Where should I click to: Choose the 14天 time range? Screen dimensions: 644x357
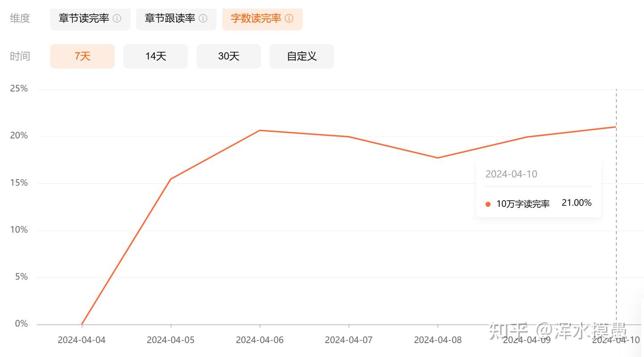pyautogui.click(x=156, y=56)
